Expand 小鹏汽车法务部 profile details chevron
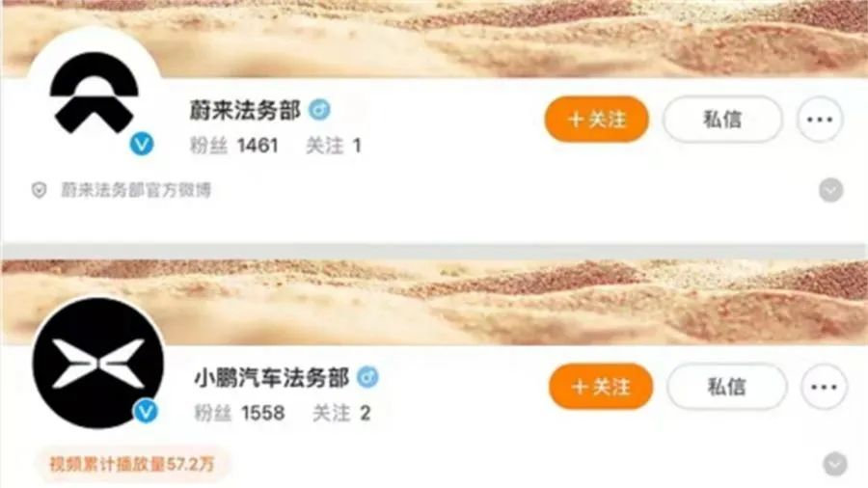Image resolution: width=868 pixels, height=488 pixels. coord(835,464)
